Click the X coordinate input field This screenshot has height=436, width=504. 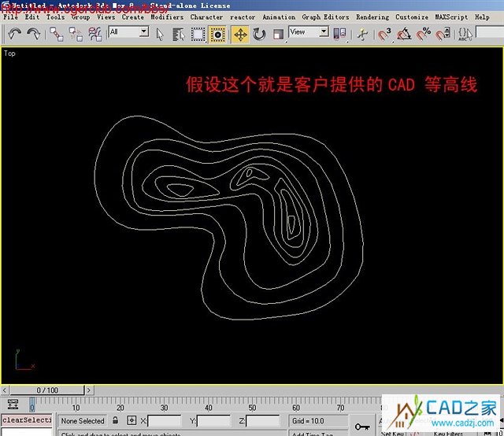click(x=164, y=421)
